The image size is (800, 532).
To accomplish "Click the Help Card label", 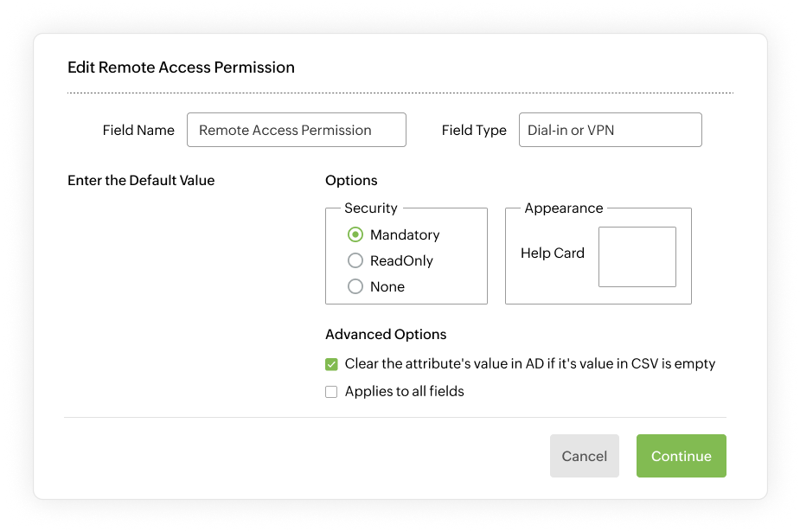I will click(x=553, y=253).
